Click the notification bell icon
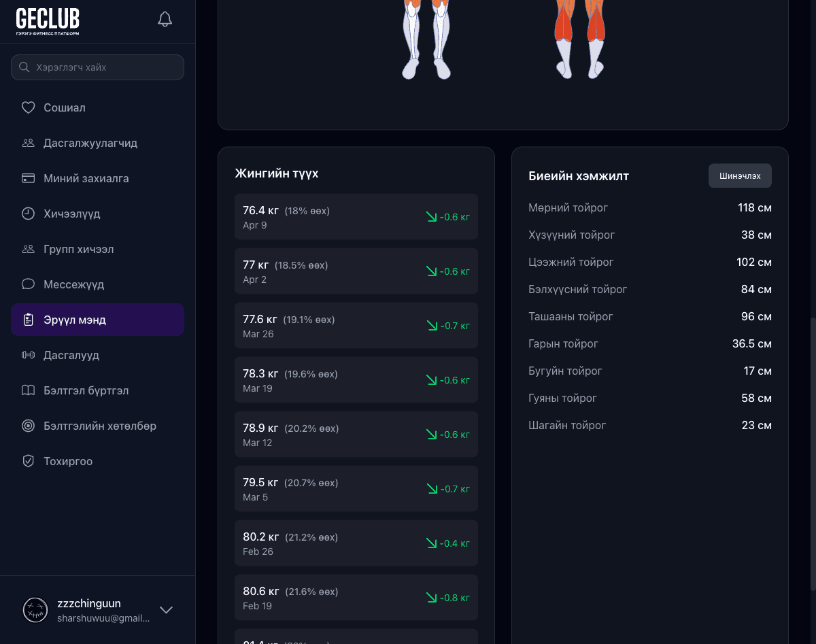Image resolution: width=816 pixels, height=644 pixels. coord(165,19)
